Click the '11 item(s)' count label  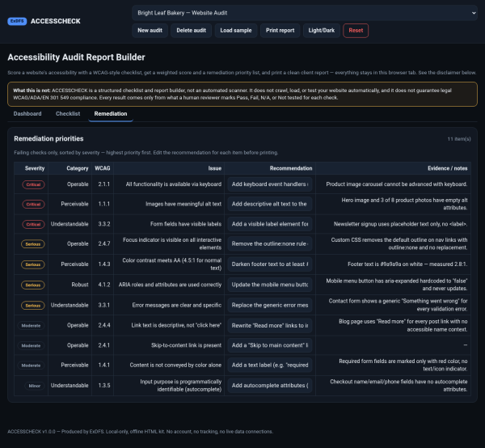coord(459,139)
